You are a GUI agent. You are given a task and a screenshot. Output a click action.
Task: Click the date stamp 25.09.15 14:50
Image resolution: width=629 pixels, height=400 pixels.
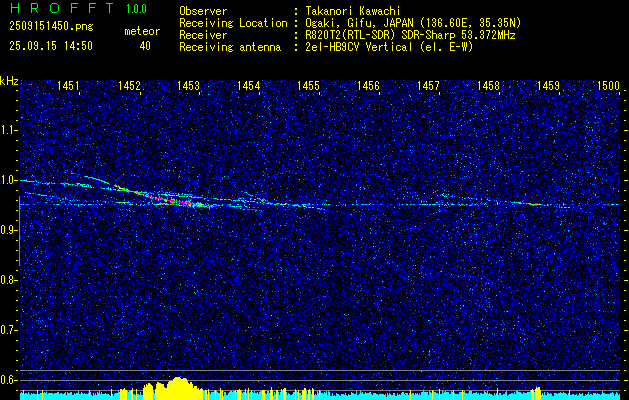point(51,46)
